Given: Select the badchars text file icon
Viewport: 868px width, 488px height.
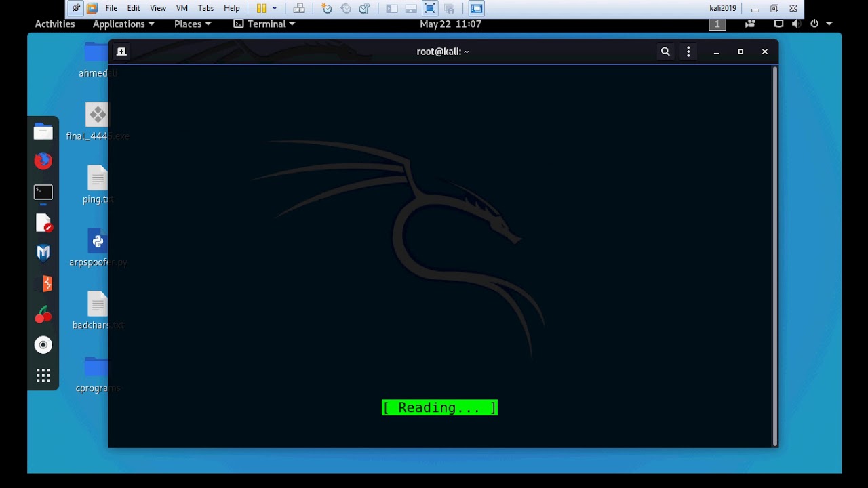Looking at the screenshot, I should coord(97,304).
